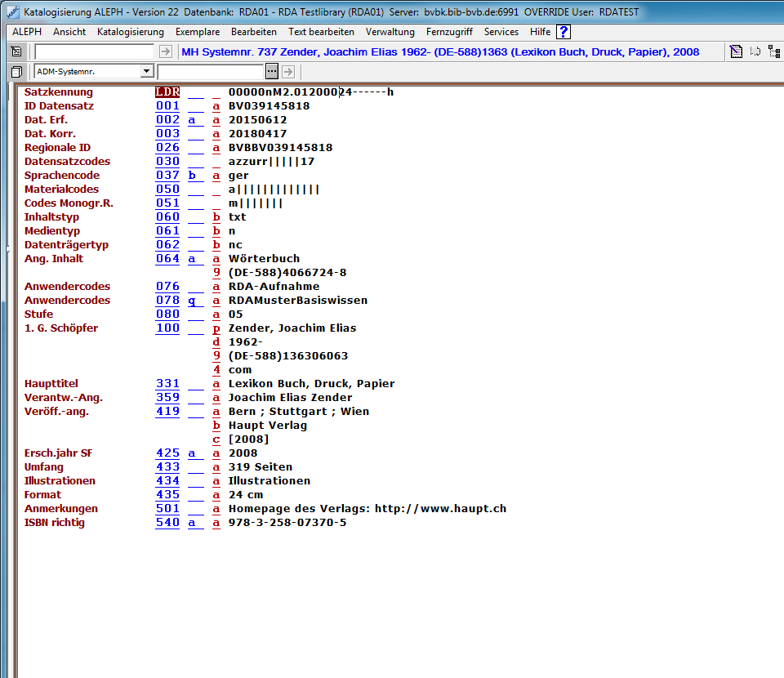Click the ellipsis browse button
Viewport: 784px width, 678px height.
272,72
